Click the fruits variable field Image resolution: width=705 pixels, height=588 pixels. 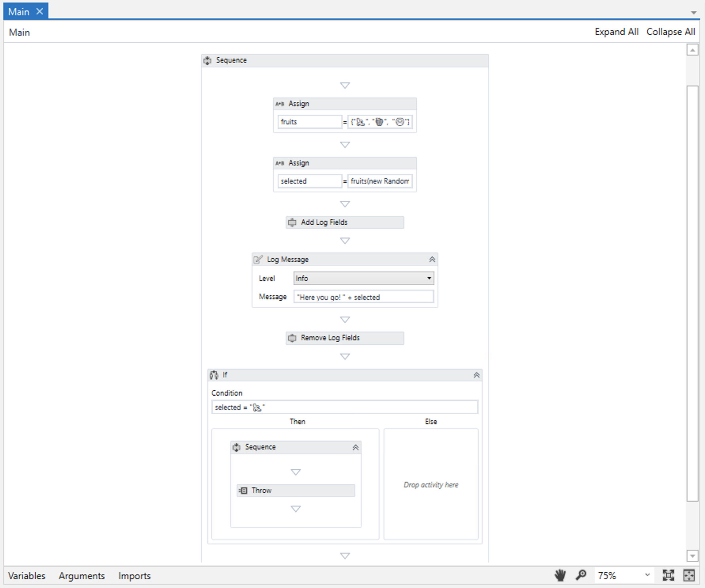tap(309, 122)
